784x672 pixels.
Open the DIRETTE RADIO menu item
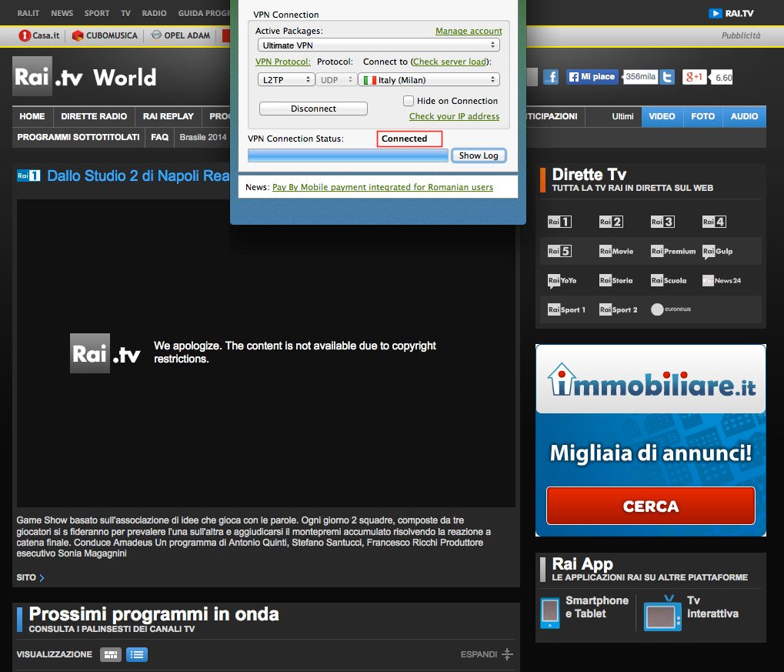tap(94, 116)
